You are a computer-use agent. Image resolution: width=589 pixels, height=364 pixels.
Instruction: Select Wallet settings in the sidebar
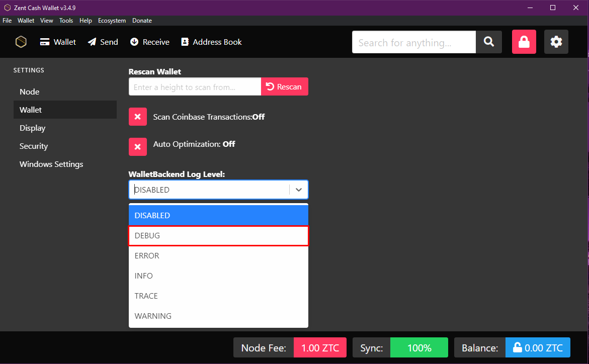click(x=65, y=110)
